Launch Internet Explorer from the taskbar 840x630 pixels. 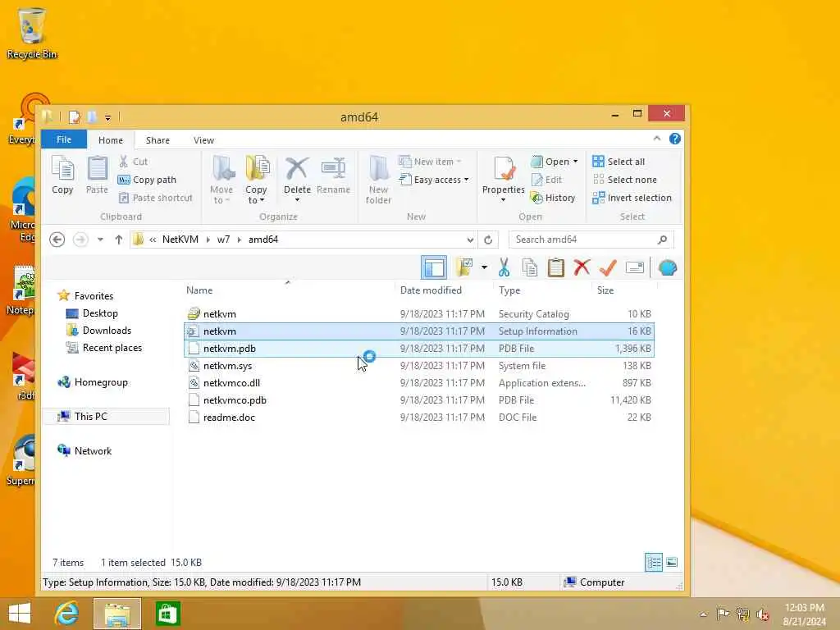[x=66, y=614]
